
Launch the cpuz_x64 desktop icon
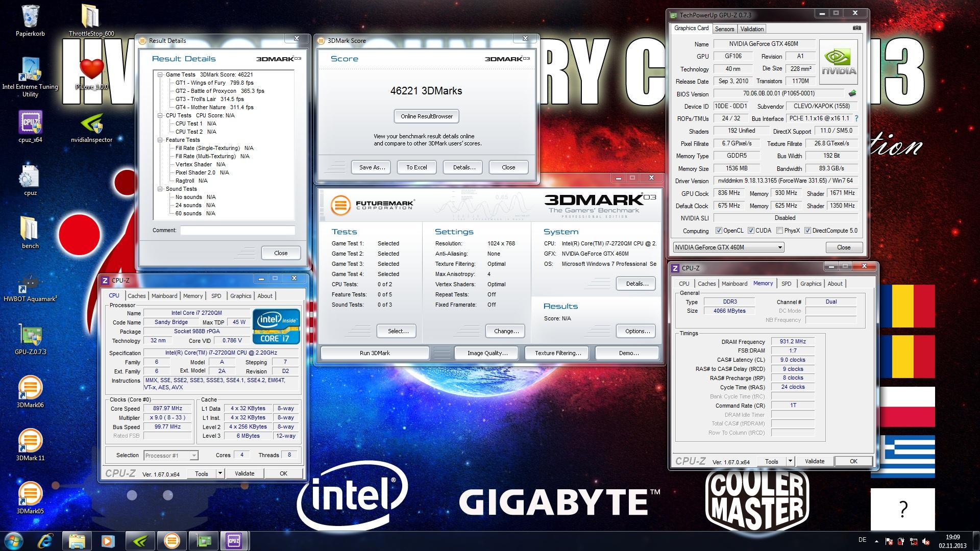[x=30, y=127]
